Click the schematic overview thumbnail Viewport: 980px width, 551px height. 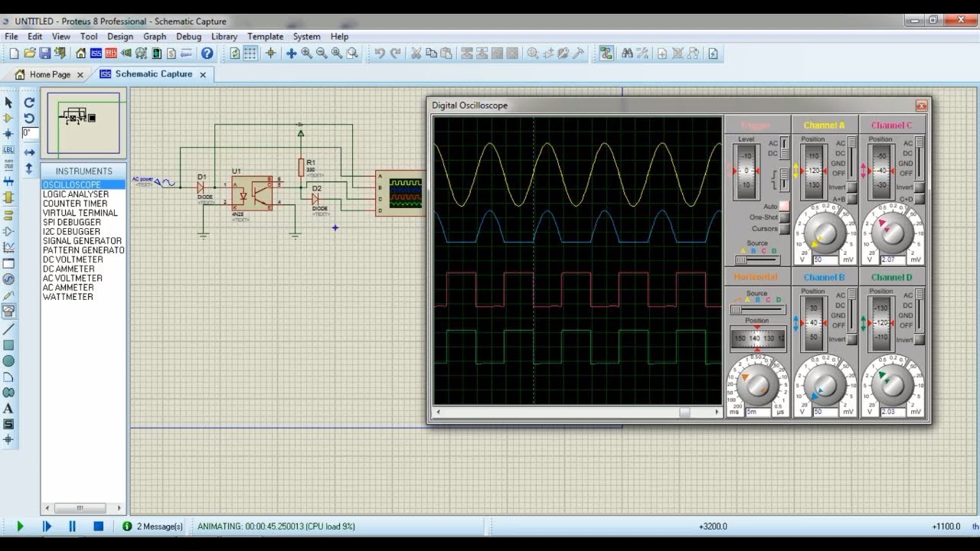pos(83,123)
